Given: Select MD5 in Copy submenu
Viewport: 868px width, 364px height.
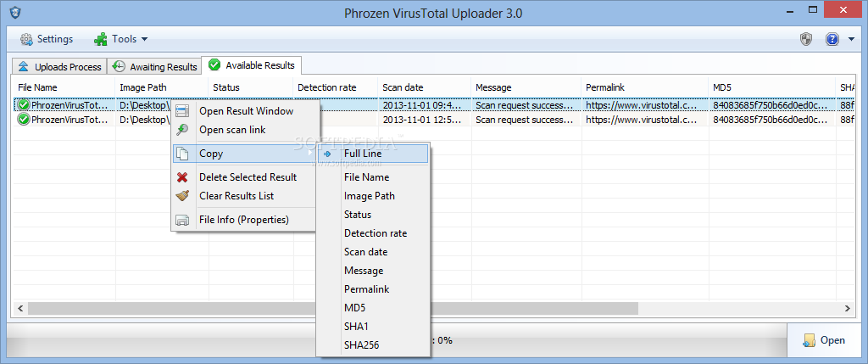Looking at the screenshot, I should pyautogui.click(x=373, y=307).
